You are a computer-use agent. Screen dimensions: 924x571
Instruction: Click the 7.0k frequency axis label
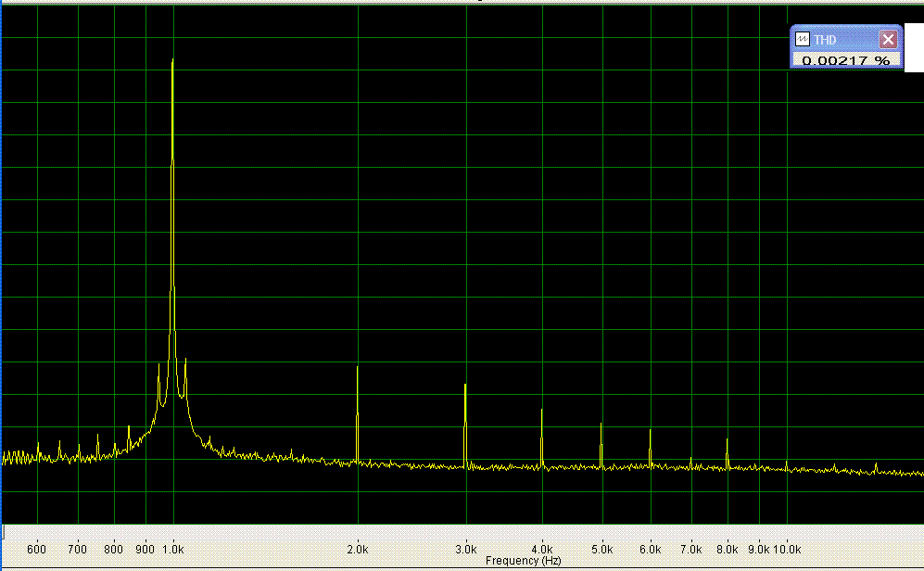(x=691, y=549)
